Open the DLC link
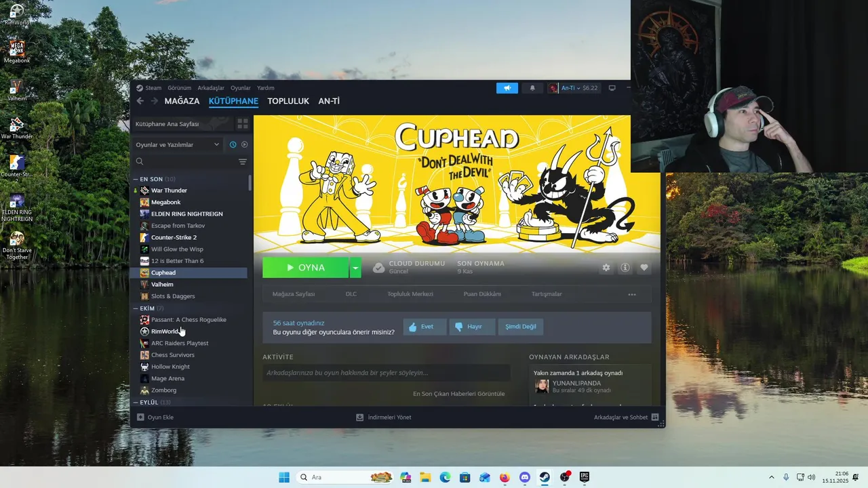 point(351,294)
